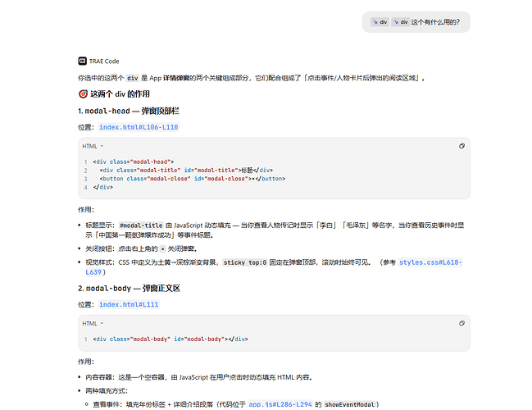532x410 pixels.
Task: Open language dropdown of modal-head code block
Action: pyautogui.click(x=93, y=146)
